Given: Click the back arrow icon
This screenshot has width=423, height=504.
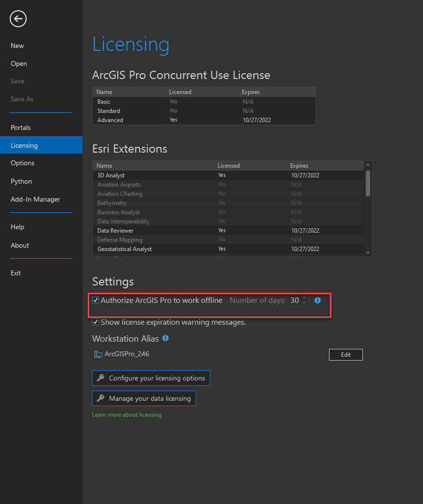Looking at the screenshot, I should [18, 18].
